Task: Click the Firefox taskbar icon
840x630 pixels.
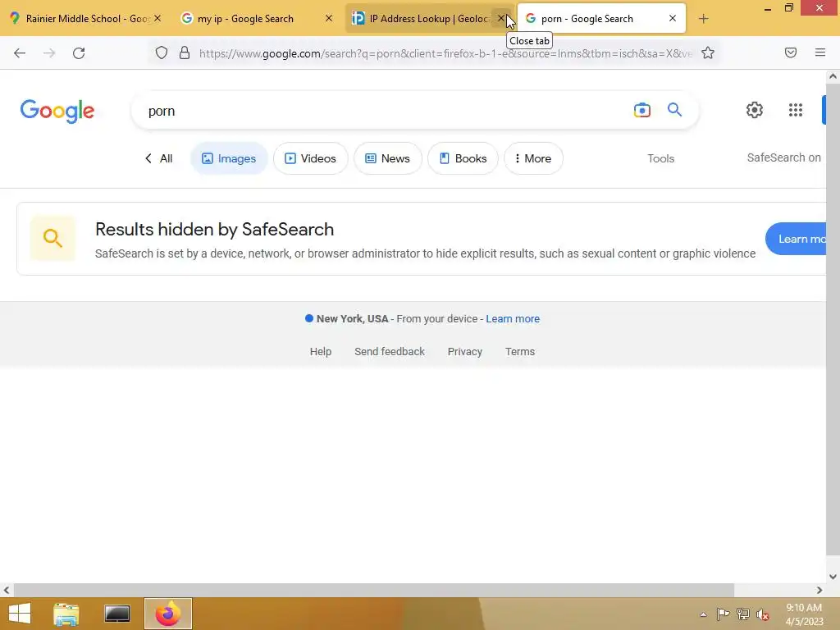Action: coord(167,614)
